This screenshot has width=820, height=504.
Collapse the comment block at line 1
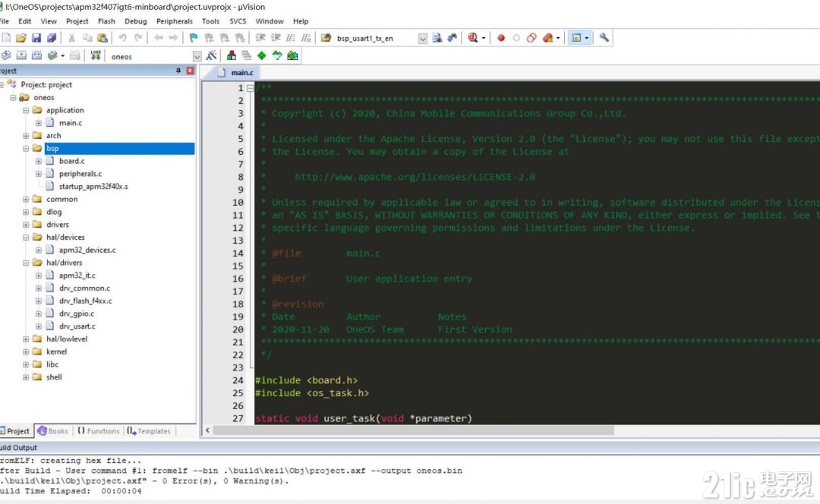[250, 88]
